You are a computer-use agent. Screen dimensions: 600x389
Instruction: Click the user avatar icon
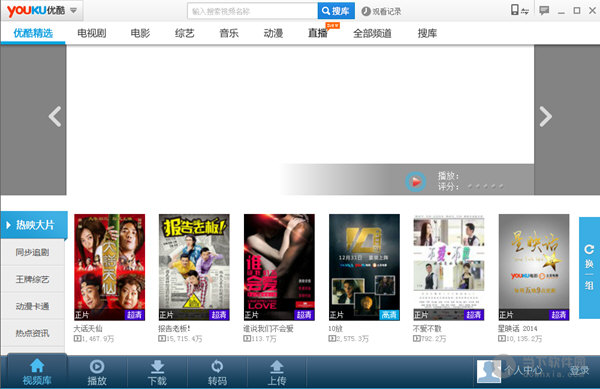pos(489,371)
